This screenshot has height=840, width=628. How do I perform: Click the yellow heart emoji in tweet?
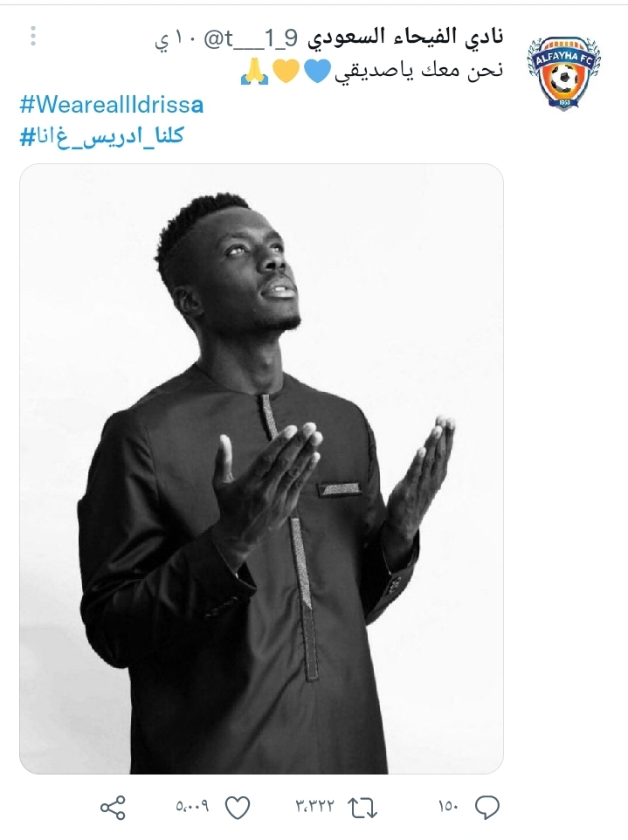point(287,72)
